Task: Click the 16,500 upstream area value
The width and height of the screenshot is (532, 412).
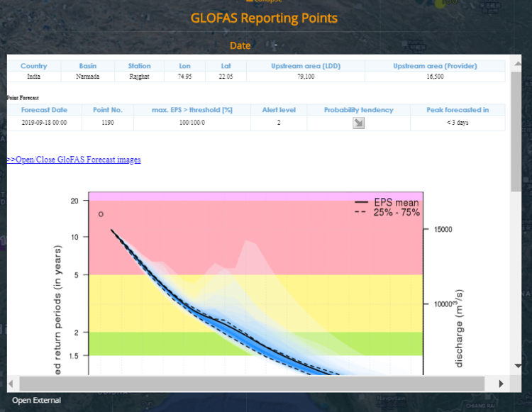Action: click(435, 77)
